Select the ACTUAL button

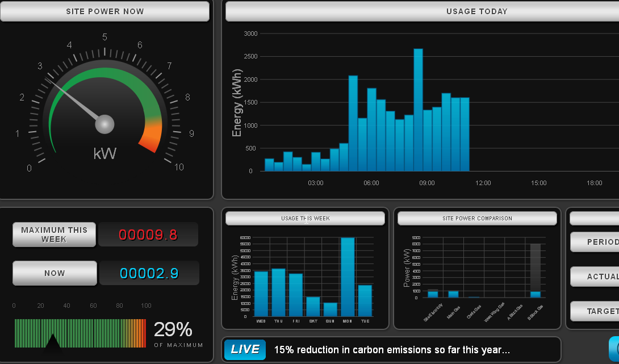(x=595, y=277)
